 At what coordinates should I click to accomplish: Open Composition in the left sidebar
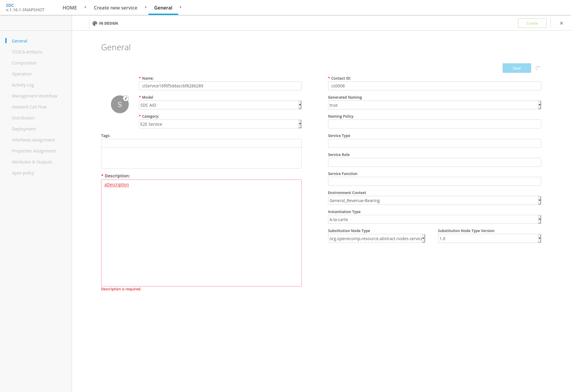point(24,63)
